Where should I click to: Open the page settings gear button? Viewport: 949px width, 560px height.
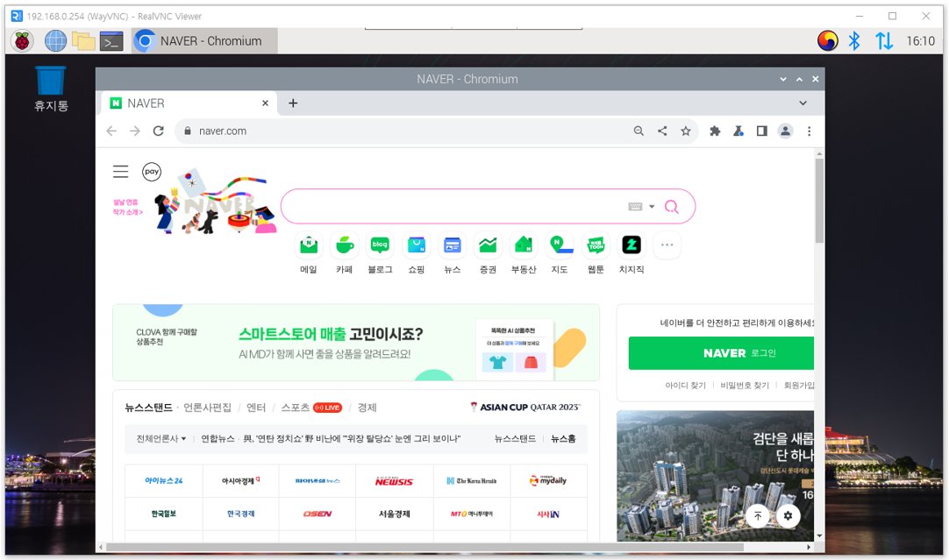click(x=788, y=516)
